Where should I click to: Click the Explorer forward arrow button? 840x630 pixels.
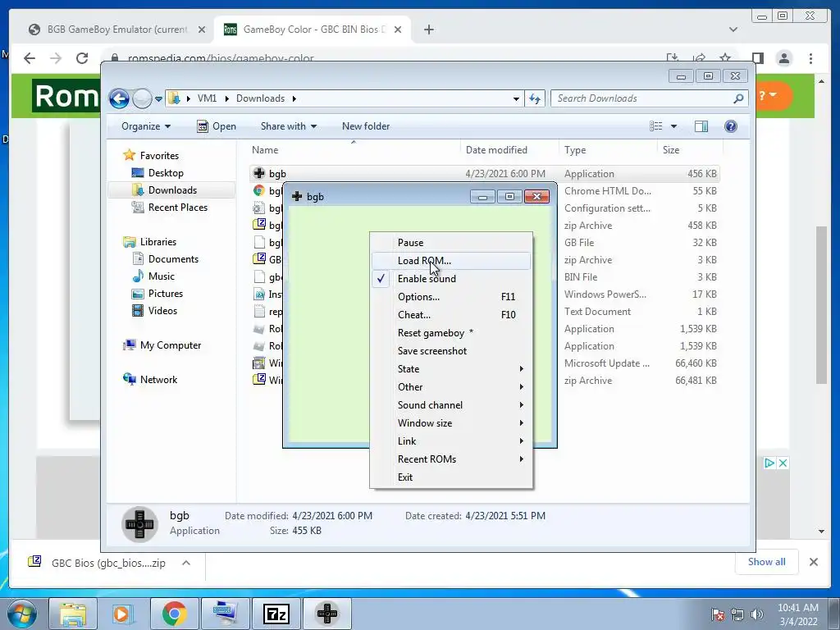142,98
